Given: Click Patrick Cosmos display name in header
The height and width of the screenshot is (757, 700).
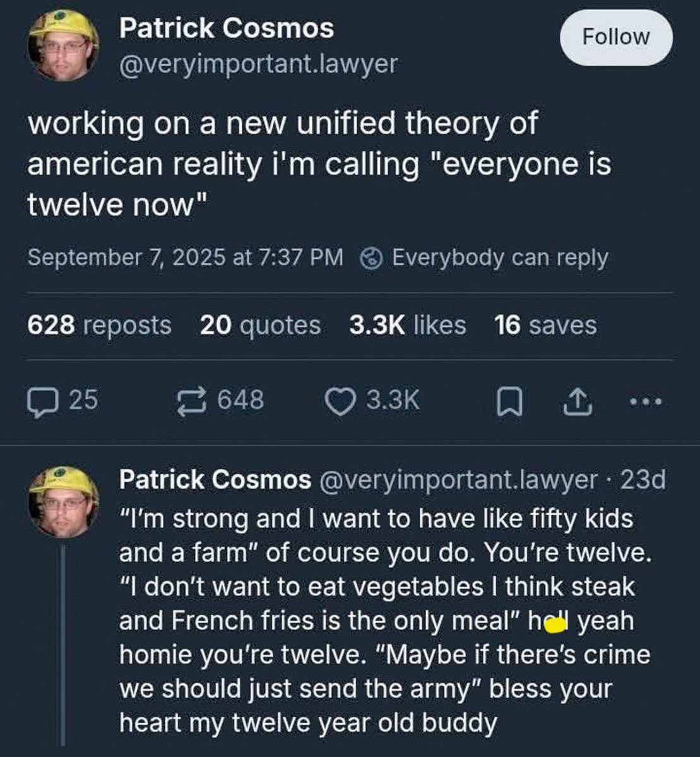Looking at the screenshot, I should (x=227, y=28).
